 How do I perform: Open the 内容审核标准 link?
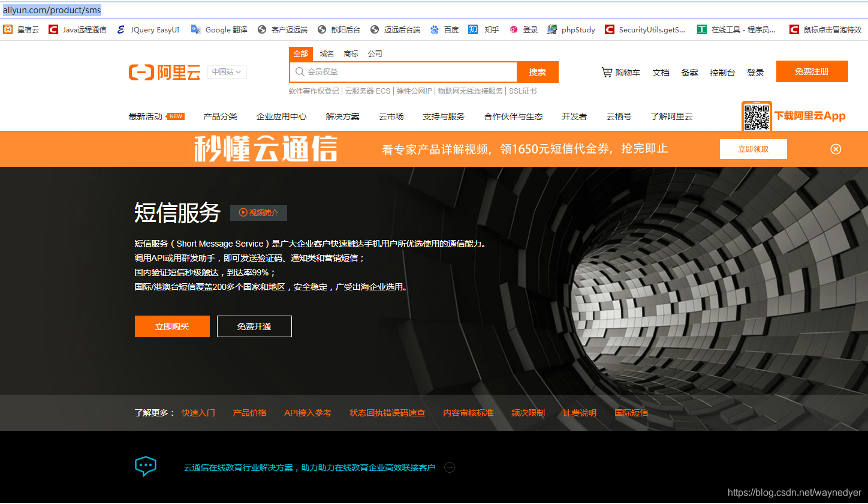tap(468, 413)
